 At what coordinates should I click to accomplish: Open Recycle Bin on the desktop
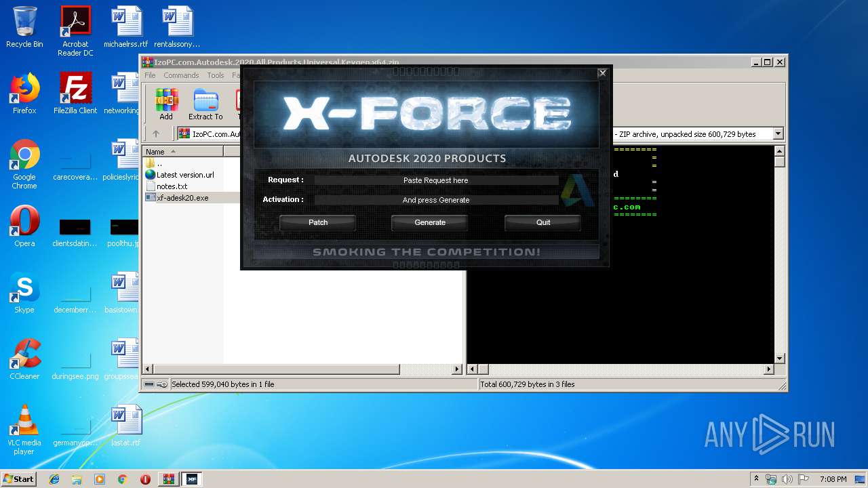click(24, 27)
